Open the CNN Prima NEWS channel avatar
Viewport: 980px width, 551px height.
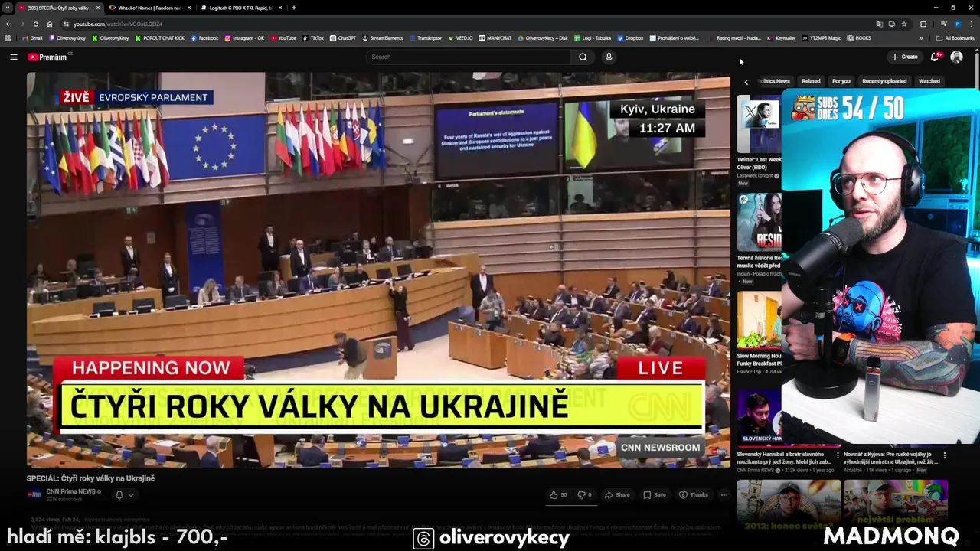tap(34, 494)
